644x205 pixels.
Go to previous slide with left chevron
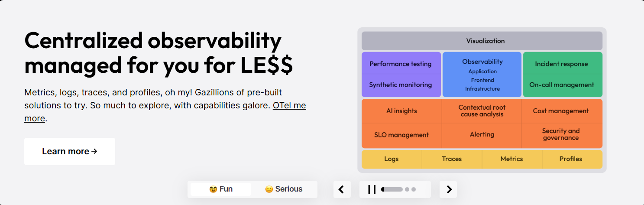coord(342,189)
